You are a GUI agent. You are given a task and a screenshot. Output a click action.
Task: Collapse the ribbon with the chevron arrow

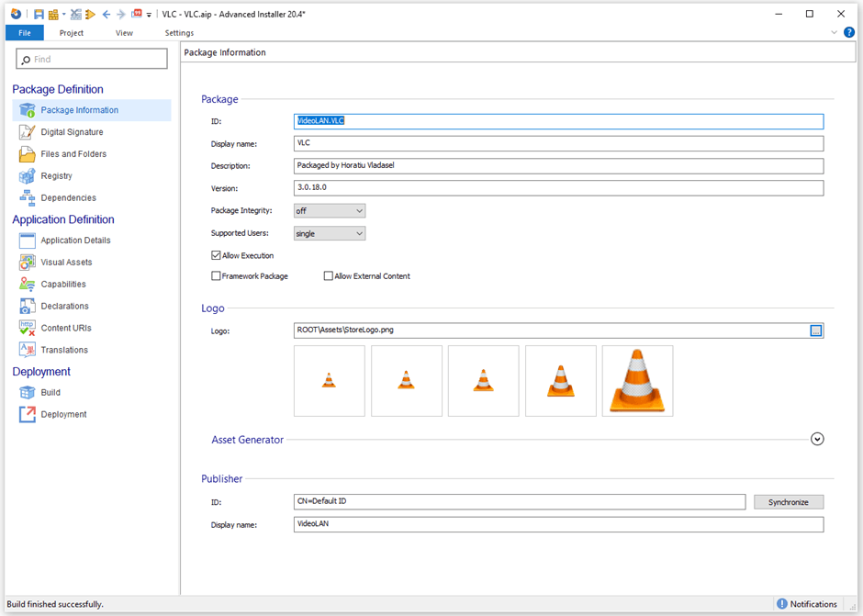pyautogui.click(x=835, y=32)
